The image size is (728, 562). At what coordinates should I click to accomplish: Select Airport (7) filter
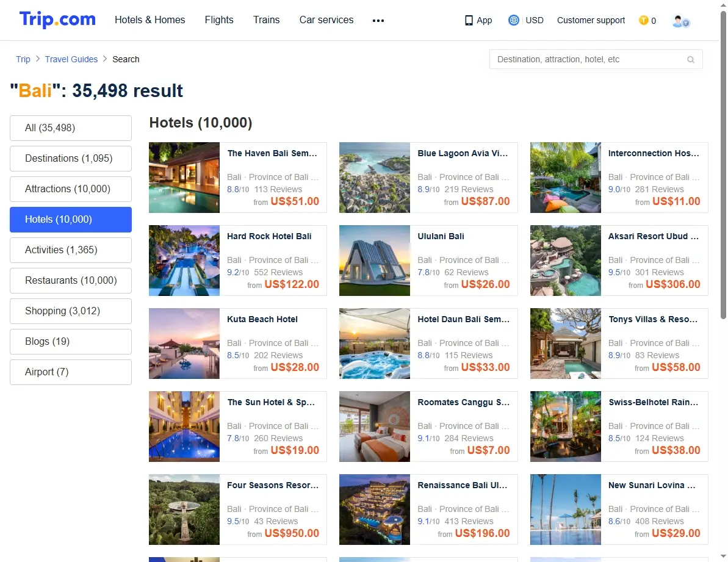pyautogui.click(x=71, y=372)
